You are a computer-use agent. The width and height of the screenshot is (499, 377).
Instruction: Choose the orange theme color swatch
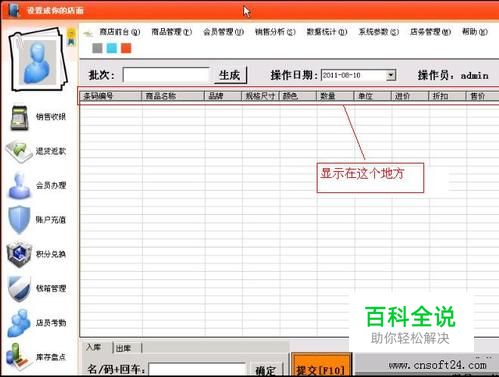[x=126, y=48]
